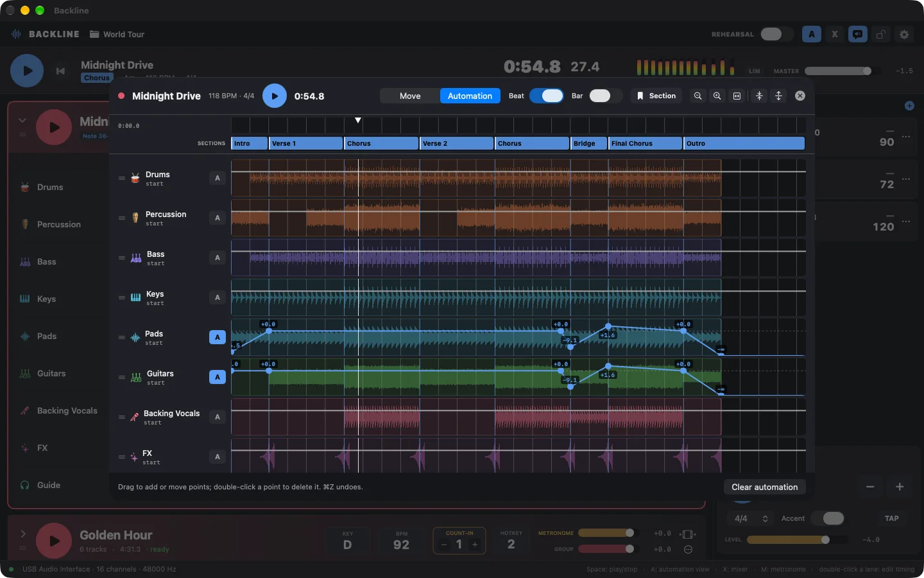Viewport: 924px width, 578px height.
Task: Open the more options circle next to Group slider
Action: 688,549
